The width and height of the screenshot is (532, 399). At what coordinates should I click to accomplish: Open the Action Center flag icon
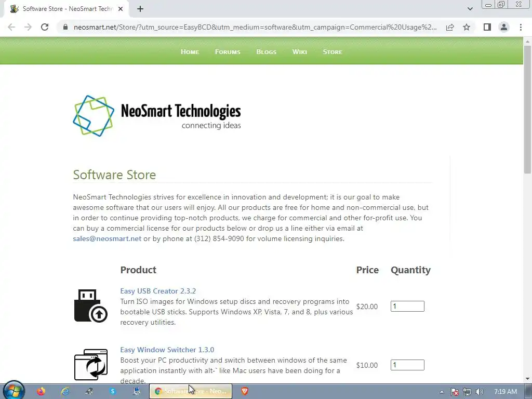coord(455,392)
